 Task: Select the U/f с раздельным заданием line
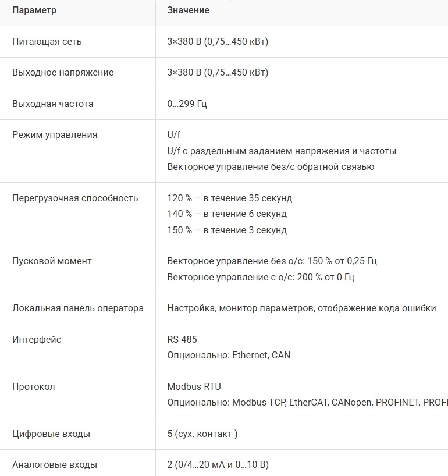282,151
